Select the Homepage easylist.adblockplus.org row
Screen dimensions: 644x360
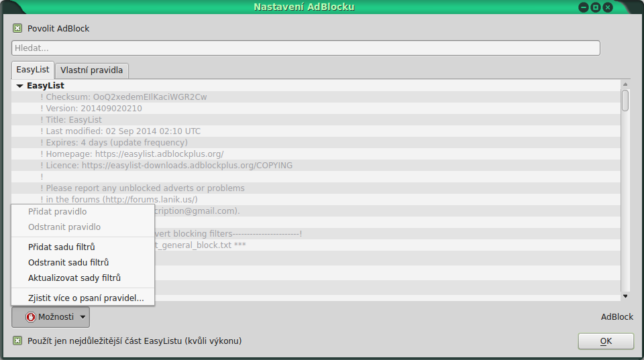click(316, 154)
